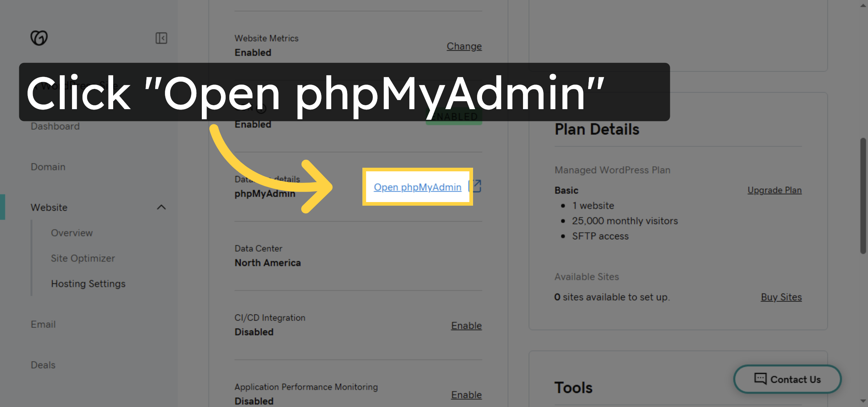
Task: View the Deals section
Action: click(43, 364)
